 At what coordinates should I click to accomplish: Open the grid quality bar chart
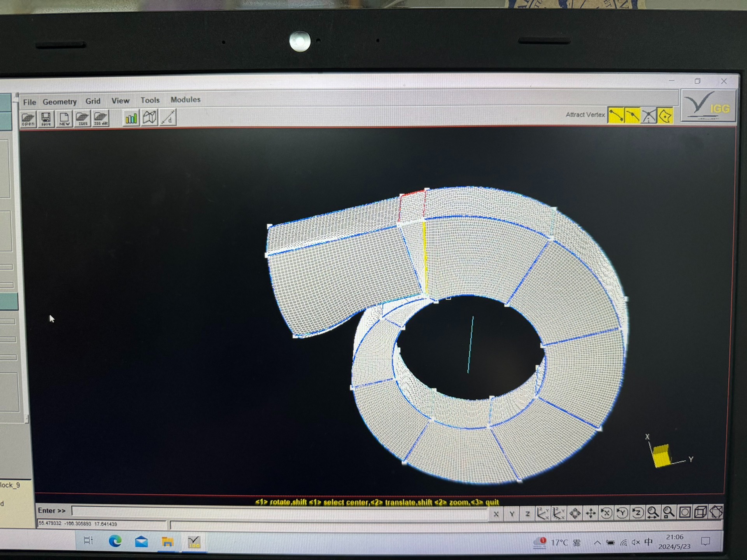(131, 118)
